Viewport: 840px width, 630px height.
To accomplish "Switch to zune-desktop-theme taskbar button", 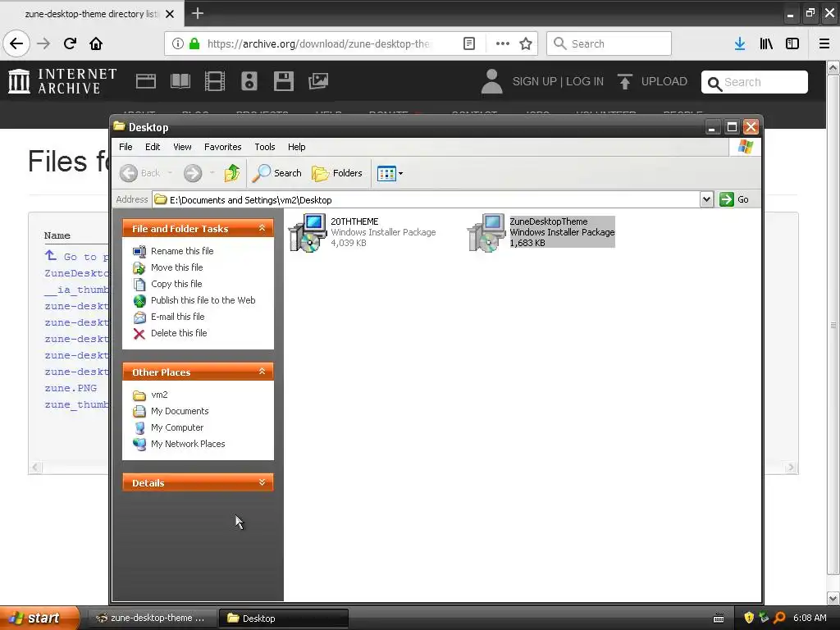I will (x=152, y=619).
